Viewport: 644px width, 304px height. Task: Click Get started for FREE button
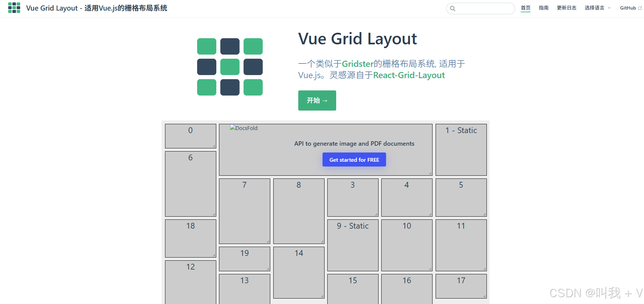pos(354,160)
